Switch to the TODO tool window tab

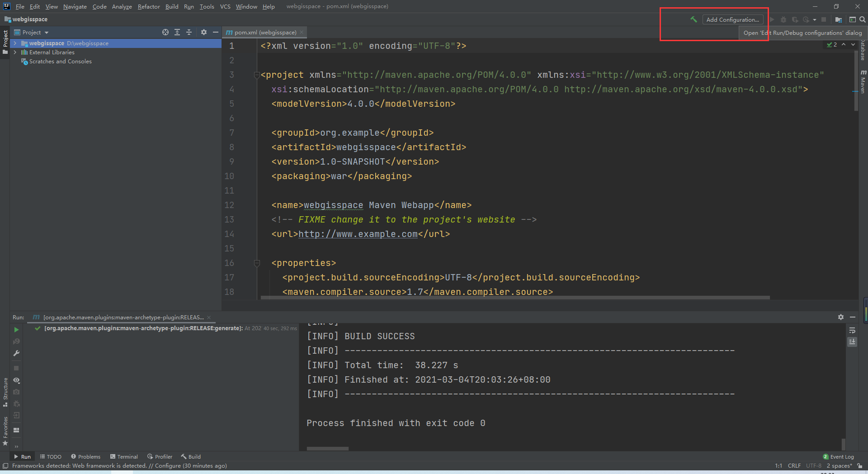(51, 457)
